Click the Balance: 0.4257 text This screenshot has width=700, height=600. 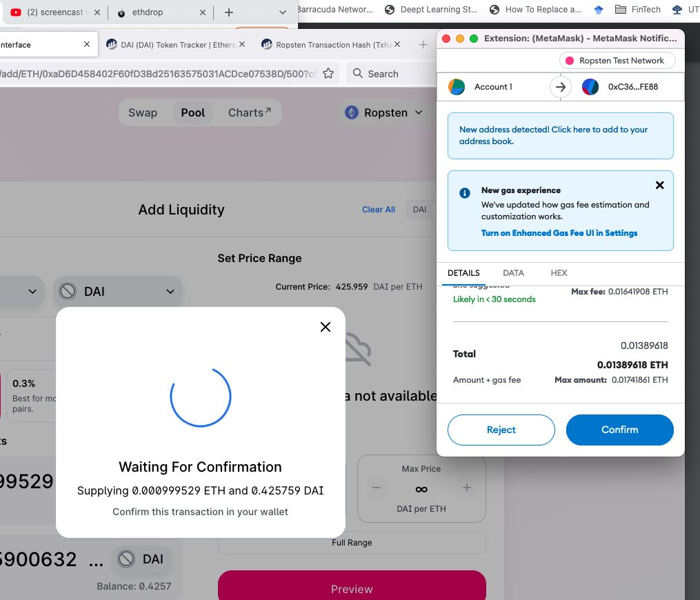[134, 586]
